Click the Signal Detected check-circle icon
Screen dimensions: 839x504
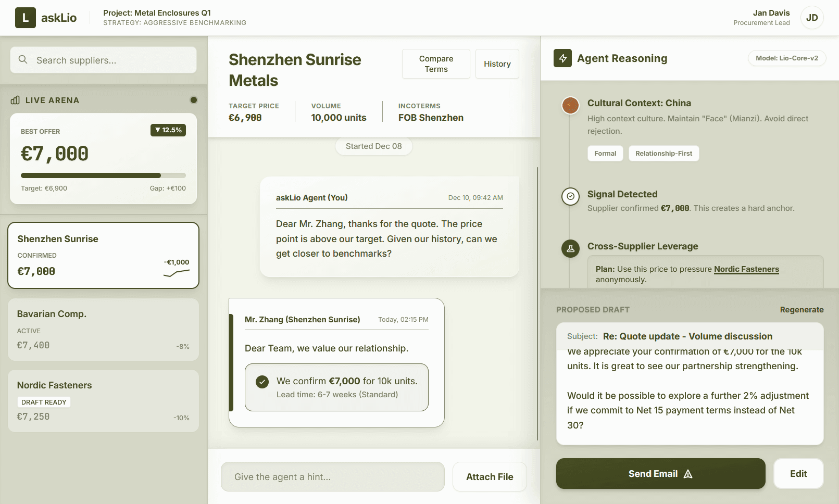coord(570,196)
